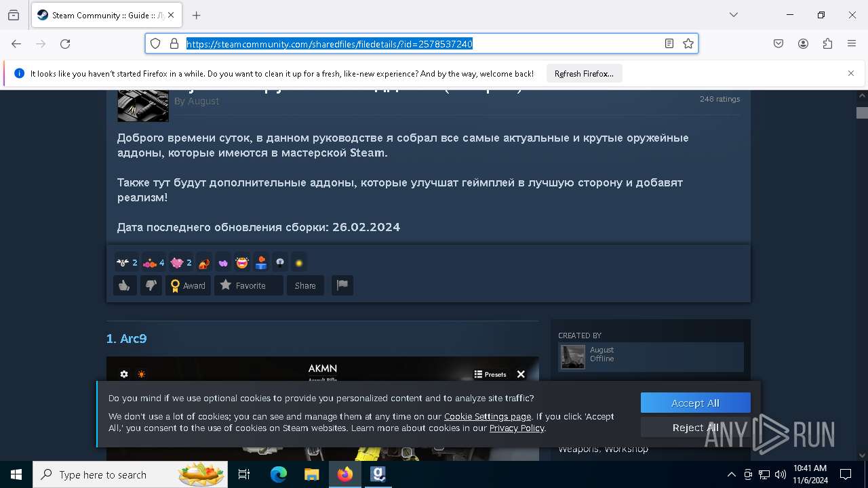Show hidden system tray icons

(x=731, y=474)
